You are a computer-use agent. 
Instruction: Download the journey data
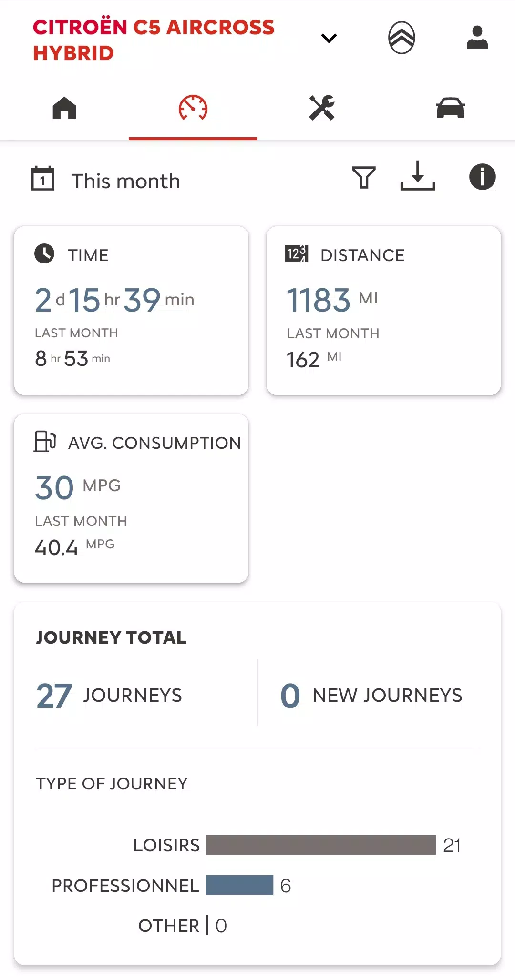(418, 176)
